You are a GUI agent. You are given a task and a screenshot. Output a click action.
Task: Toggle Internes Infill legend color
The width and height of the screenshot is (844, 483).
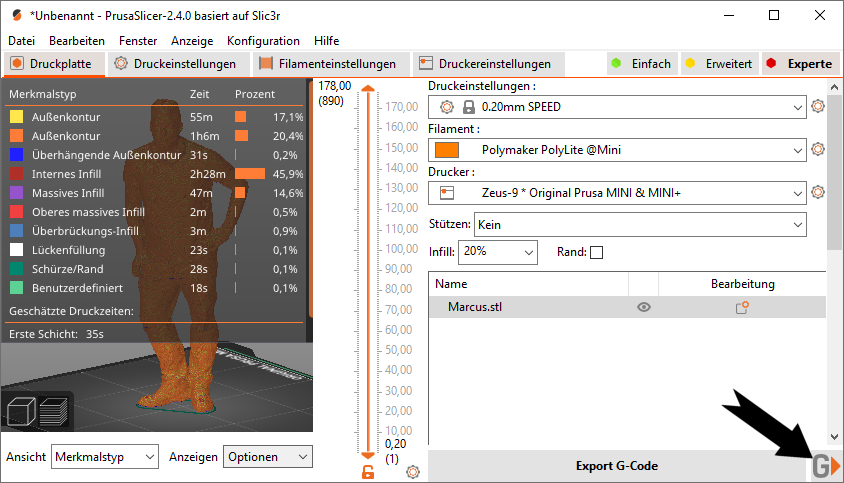pyautogui.click(x=17, y=173)
